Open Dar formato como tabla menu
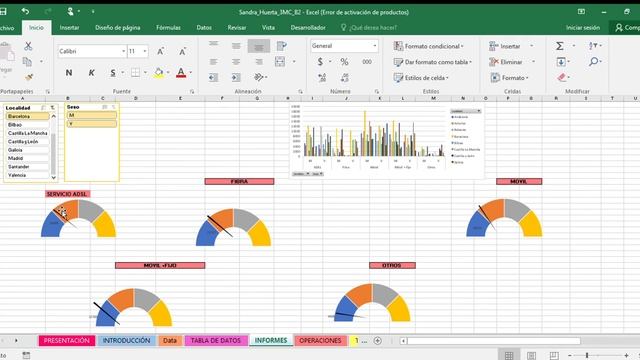This screenshot has width=640, height=360. 432,62
